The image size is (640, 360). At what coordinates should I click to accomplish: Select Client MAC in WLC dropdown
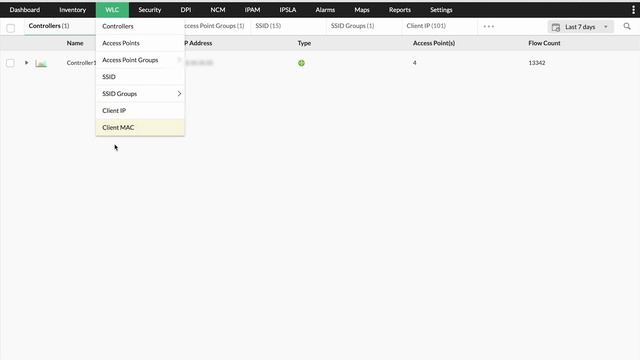pyautogui.click(x=140, y=127)
